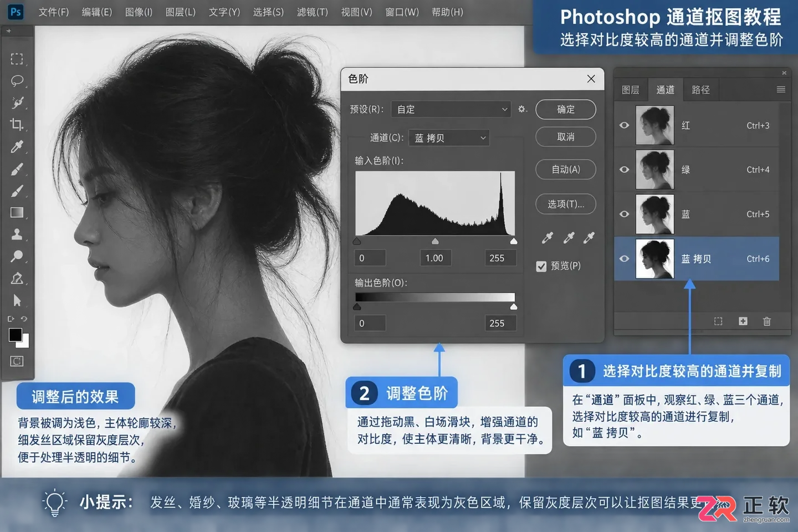Click the swap foreground/background colors icon
This screenshot has width=798, height=532.
click(24, 319)
